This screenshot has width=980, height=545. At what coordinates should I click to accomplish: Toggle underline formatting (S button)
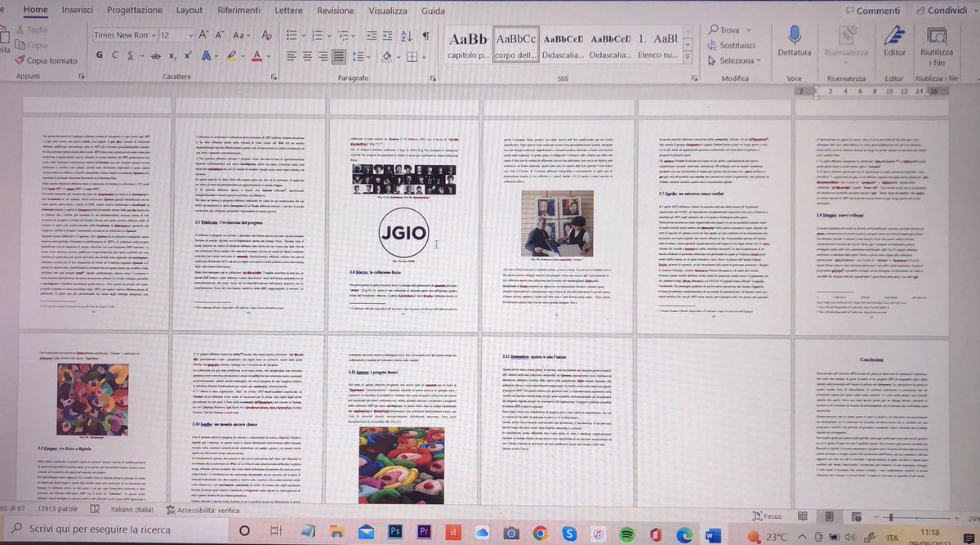pyautogui.click(x=131, y=55)
